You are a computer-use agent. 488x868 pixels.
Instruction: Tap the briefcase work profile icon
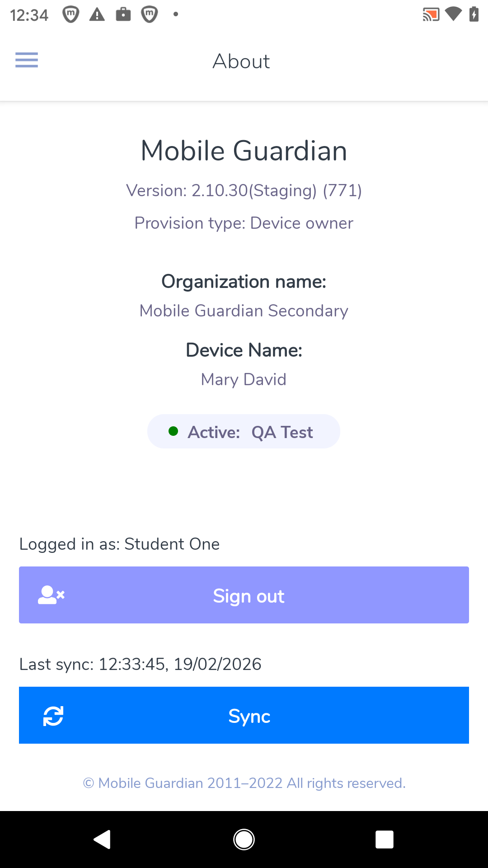[x=123, y=14]
